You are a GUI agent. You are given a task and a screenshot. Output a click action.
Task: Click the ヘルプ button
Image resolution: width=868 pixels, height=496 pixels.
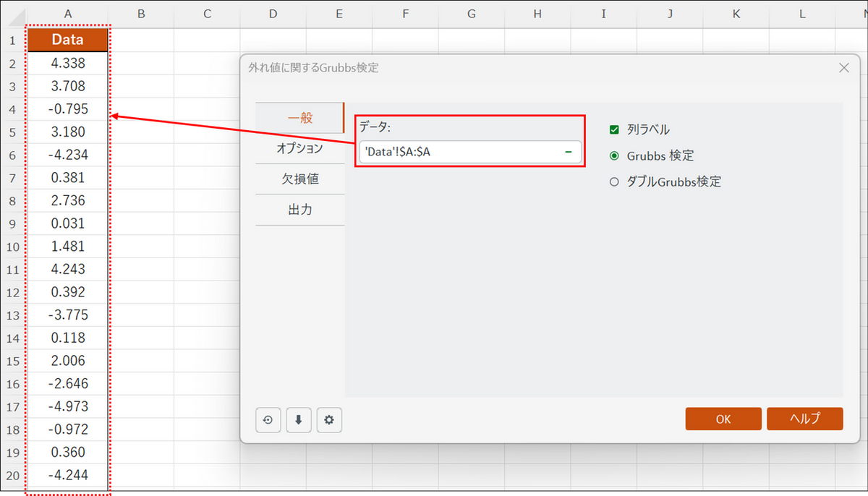pos(805,419)
